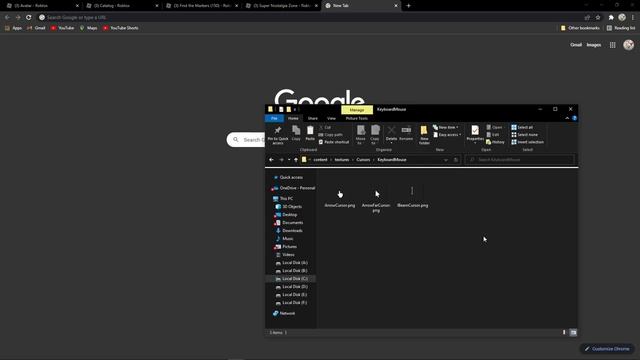640x360 pixels.
Task: Open File Explorer help icon
Action: (574, 118)
